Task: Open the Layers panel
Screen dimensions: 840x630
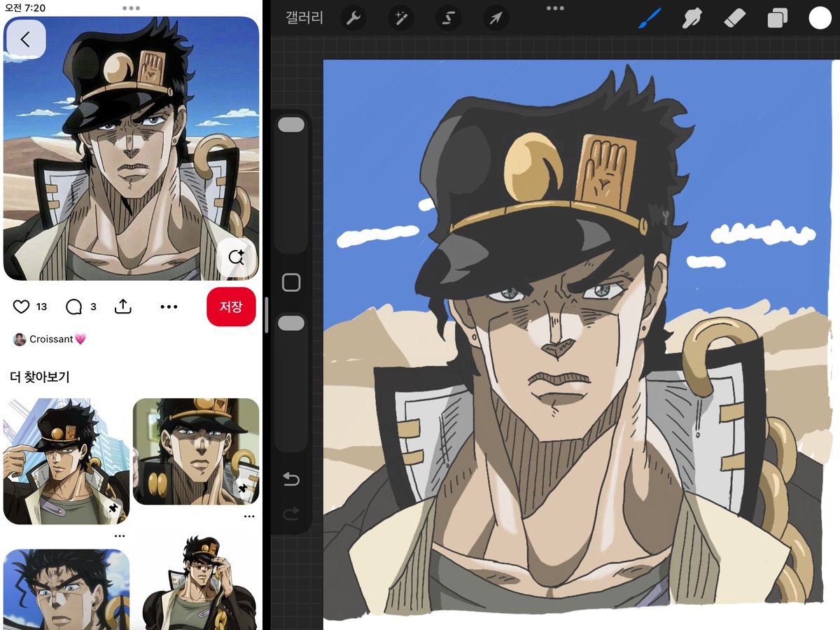Action: tap(777, 18)
